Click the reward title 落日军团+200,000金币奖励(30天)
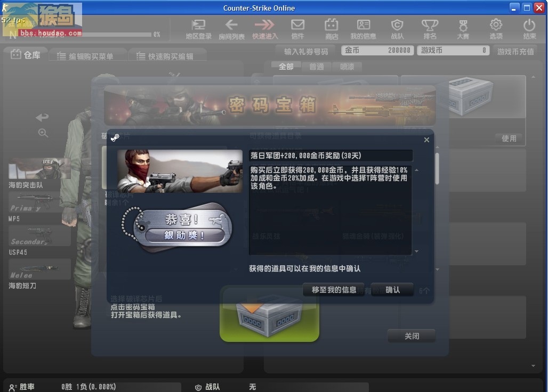Viewport: 548px width, 392px height. [306, 156]
